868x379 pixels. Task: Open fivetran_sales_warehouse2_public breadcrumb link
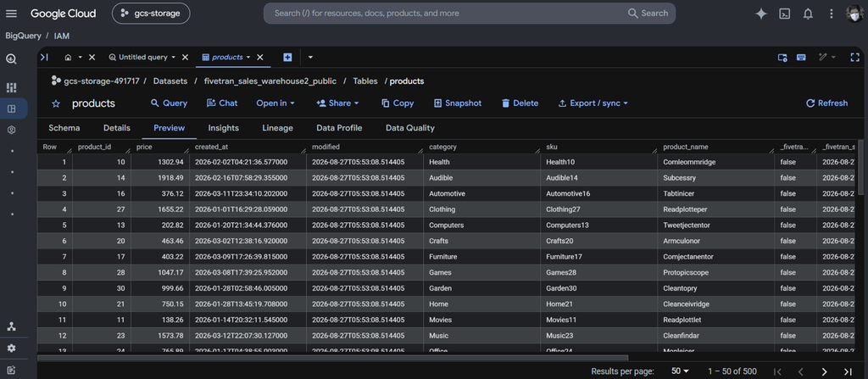pos(270,81)
